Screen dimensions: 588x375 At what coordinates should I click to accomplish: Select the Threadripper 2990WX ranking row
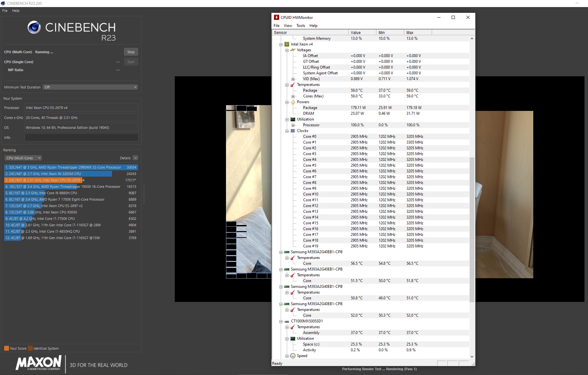[x=71, y=167]
